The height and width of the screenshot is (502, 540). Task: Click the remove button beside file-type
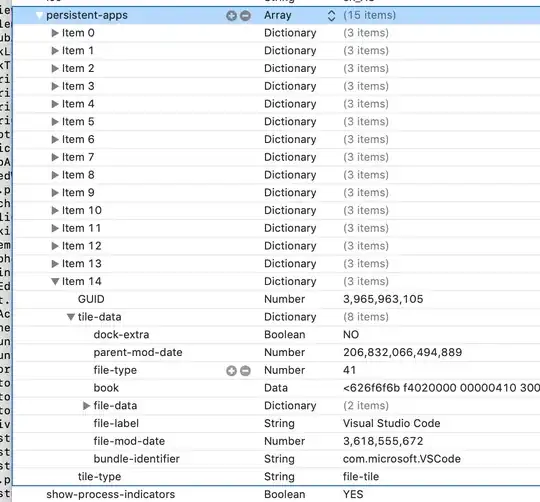coord(245,371)
